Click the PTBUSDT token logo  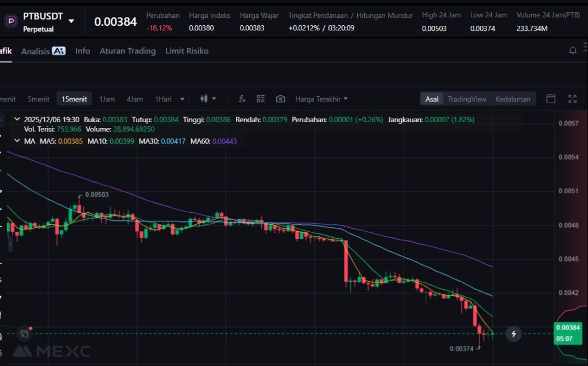11,21
